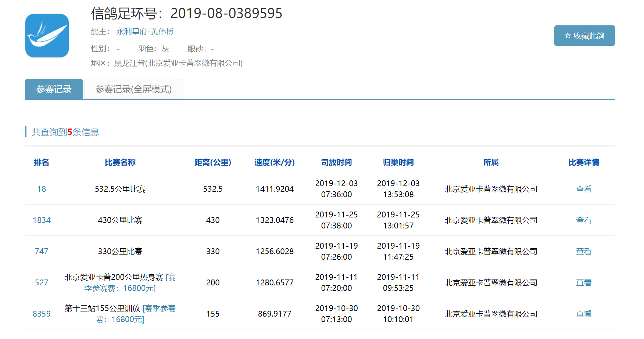The width and height of the screenshot is (644, 339).
Task: Click the 归巢时间 column header
Action: click(398, 162)
